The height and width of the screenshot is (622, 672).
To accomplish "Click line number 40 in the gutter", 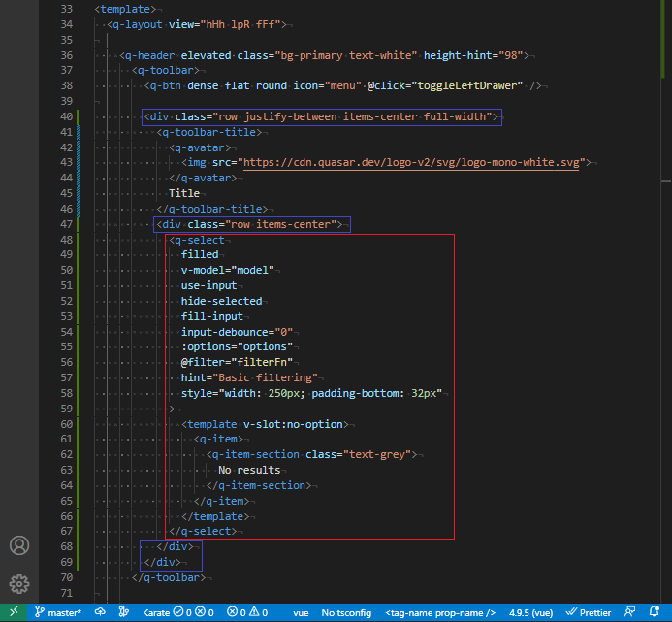I will (67, 116).
